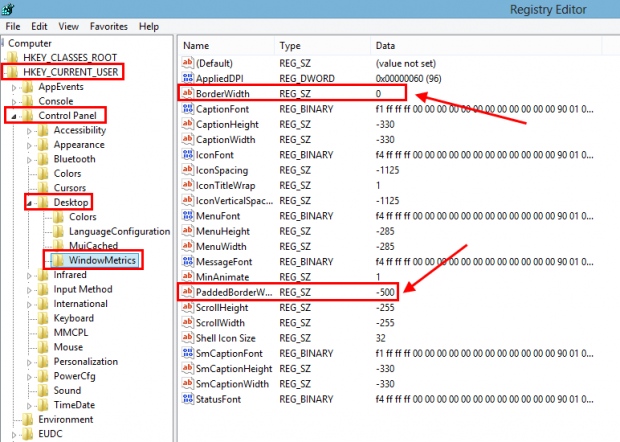Click the binary icon of StatusFont value

(x=187, y=399)
